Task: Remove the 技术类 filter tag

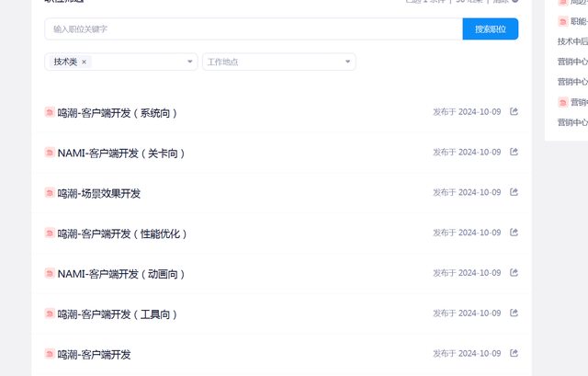Action: [x=84, y=62]
